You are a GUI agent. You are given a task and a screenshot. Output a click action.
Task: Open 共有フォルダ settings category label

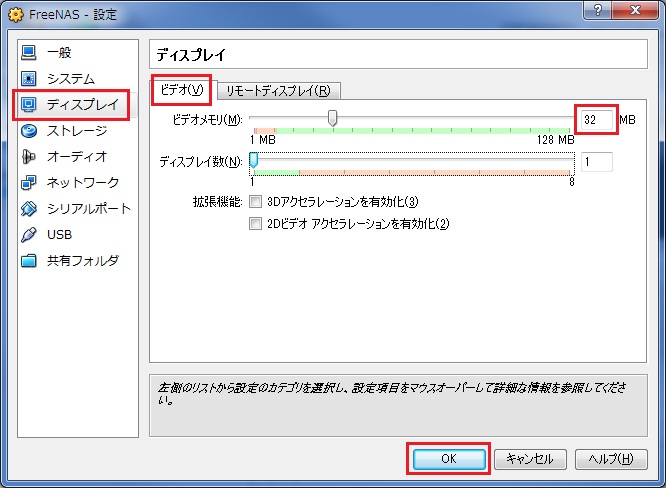click(x=83, y=260)
